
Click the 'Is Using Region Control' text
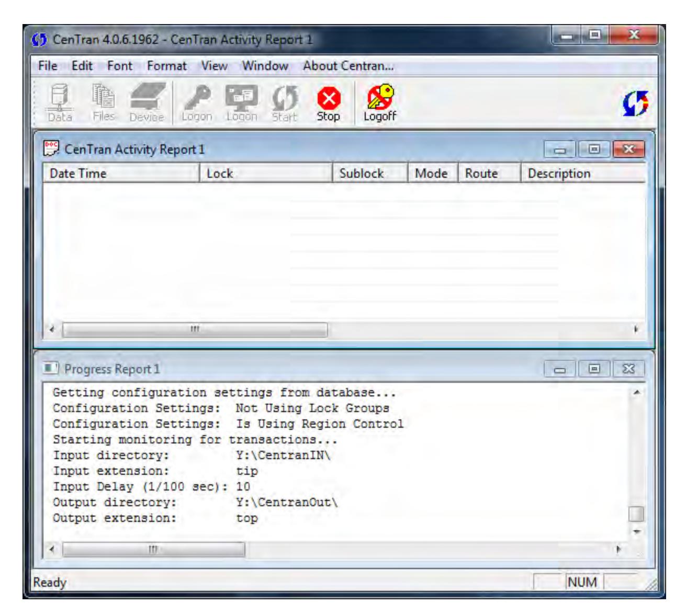pyautogui.click(x=320, y=424)
